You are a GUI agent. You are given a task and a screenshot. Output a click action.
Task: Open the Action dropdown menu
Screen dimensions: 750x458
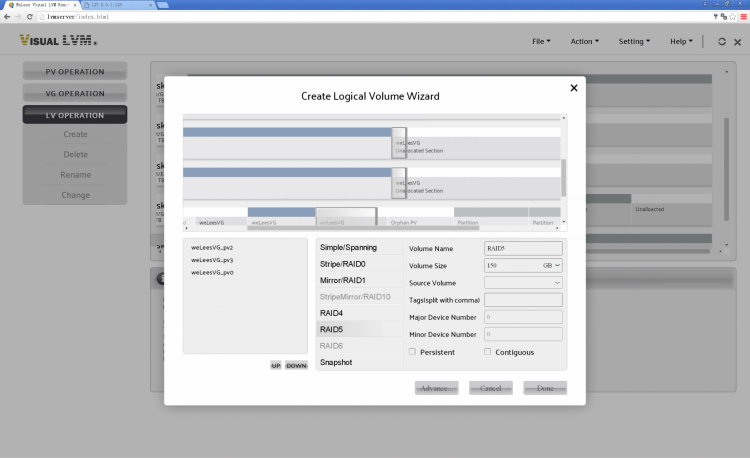[x=584, y=42]
